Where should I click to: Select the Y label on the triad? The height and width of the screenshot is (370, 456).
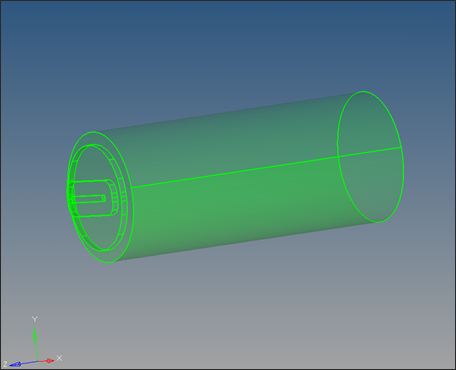[x=35, y=319]
